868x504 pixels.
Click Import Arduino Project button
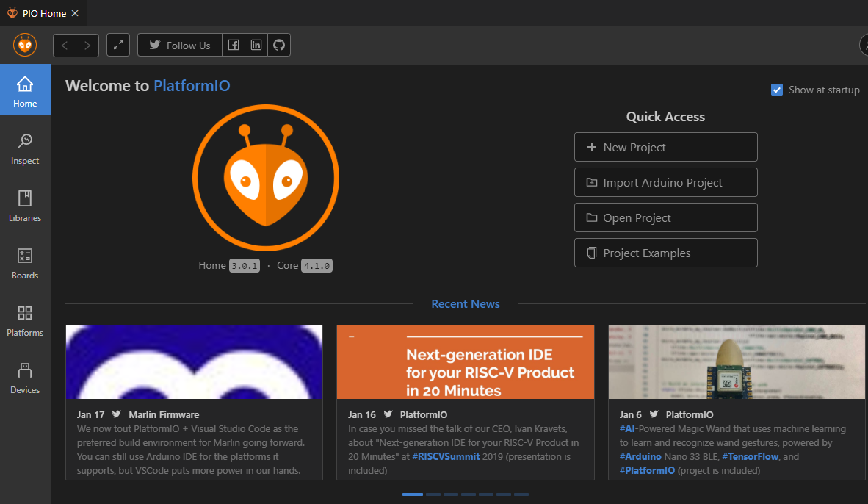tap(665, 182)
